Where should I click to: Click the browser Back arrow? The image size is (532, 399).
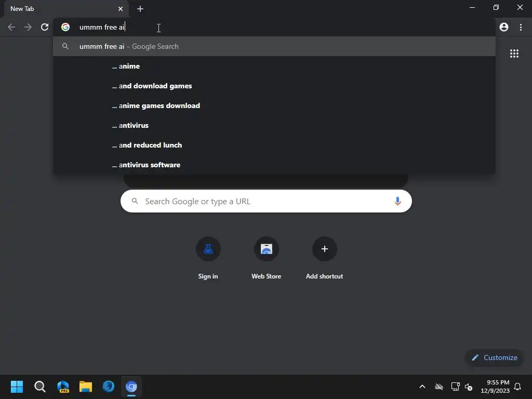click(11, 27)
